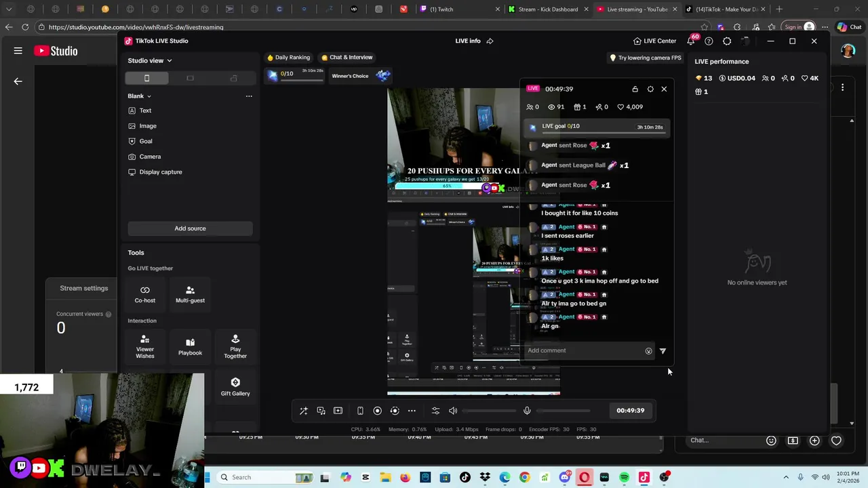Expand the Blank scene dropdown
Image resolution: width=868 pixels, height=488 pixels.
pyautogui.click(x=139, y=96)
